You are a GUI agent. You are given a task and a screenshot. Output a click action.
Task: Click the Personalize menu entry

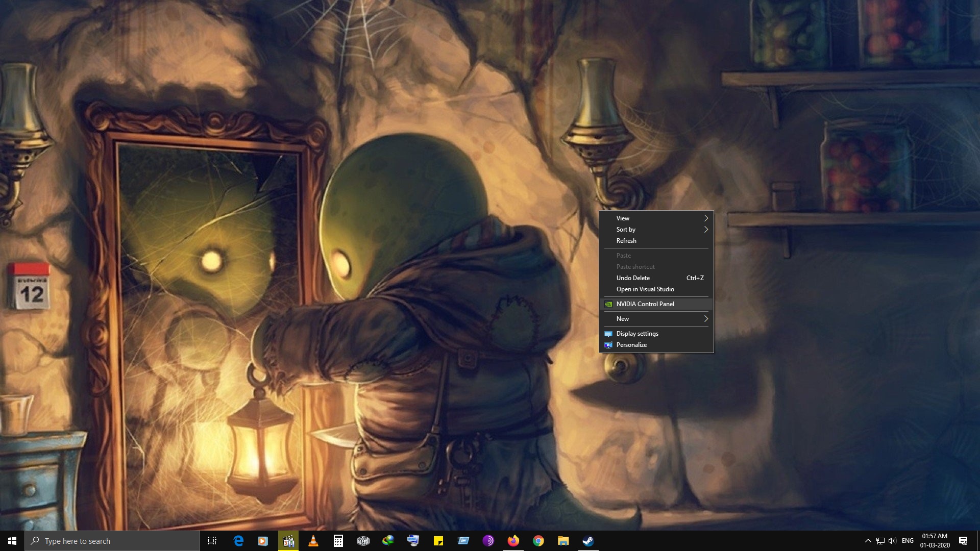pyautogui.click(x=631, y=345)
